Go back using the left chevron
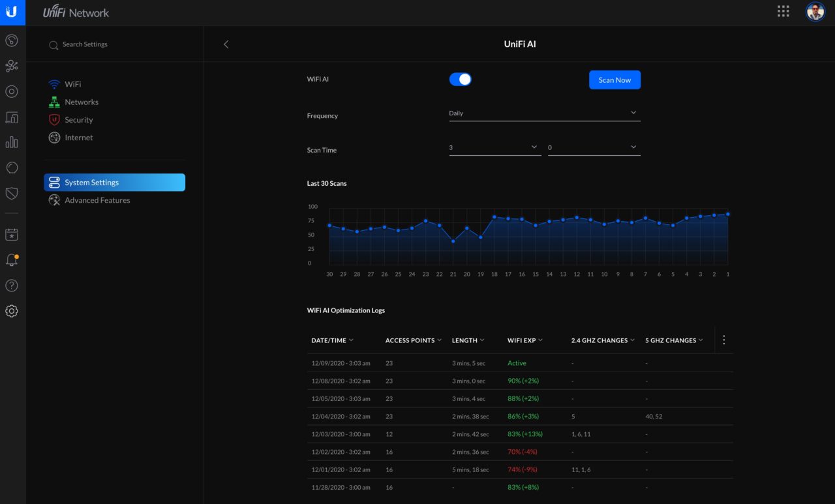Image resolution: width=835 pixels, height=504 pixels. pos(226,44)
